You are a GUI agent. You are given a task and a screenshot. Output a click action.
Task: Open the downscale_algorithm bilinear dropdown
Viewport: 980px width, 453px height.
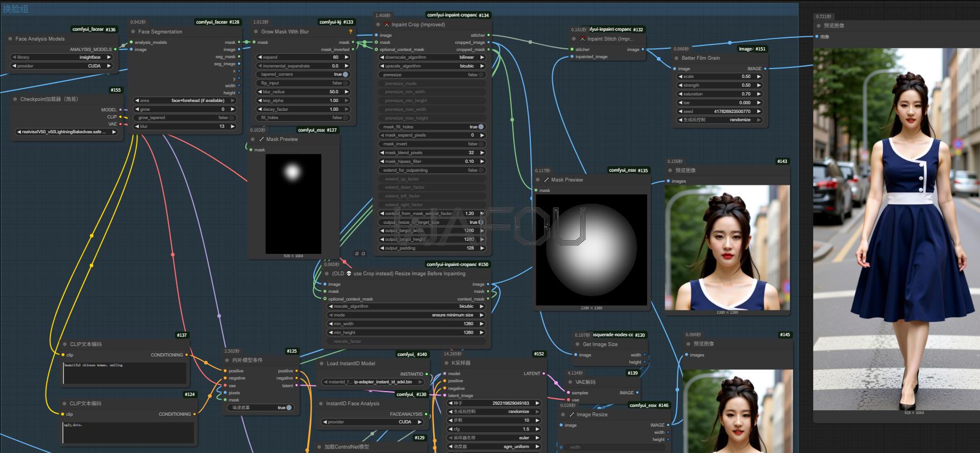pyautogui.click(x=432, y=57)
